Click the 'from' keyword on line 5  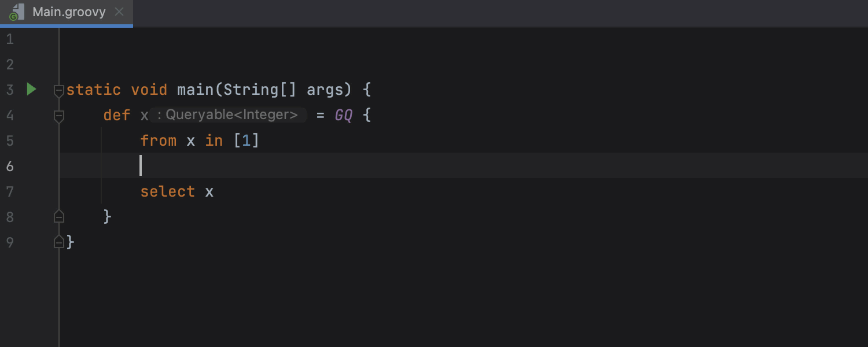point(159,141)
